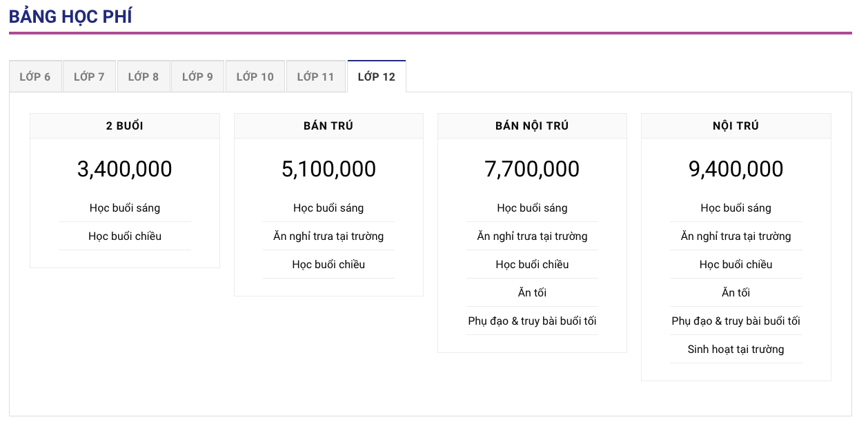
Task: Switch to the LỚP 10 tab
Action: pos(255,77)
